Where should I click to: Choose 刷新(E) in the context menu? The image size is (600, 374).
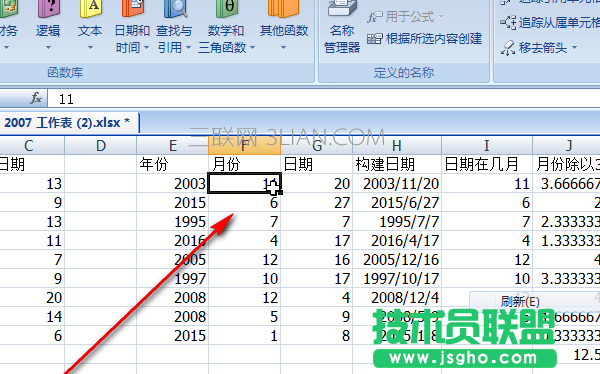tap(520, 302)
